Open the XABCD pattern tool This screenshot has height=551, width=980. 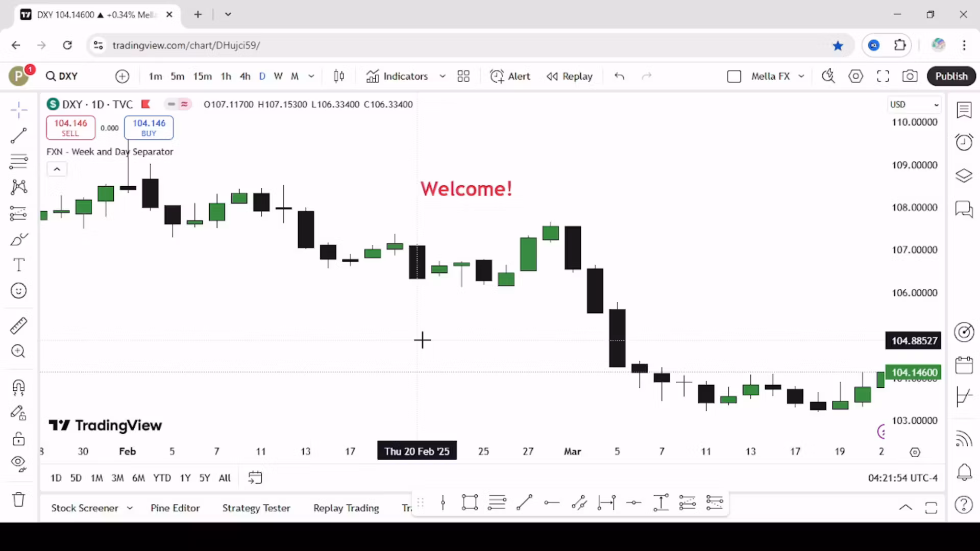pos(18,187)
